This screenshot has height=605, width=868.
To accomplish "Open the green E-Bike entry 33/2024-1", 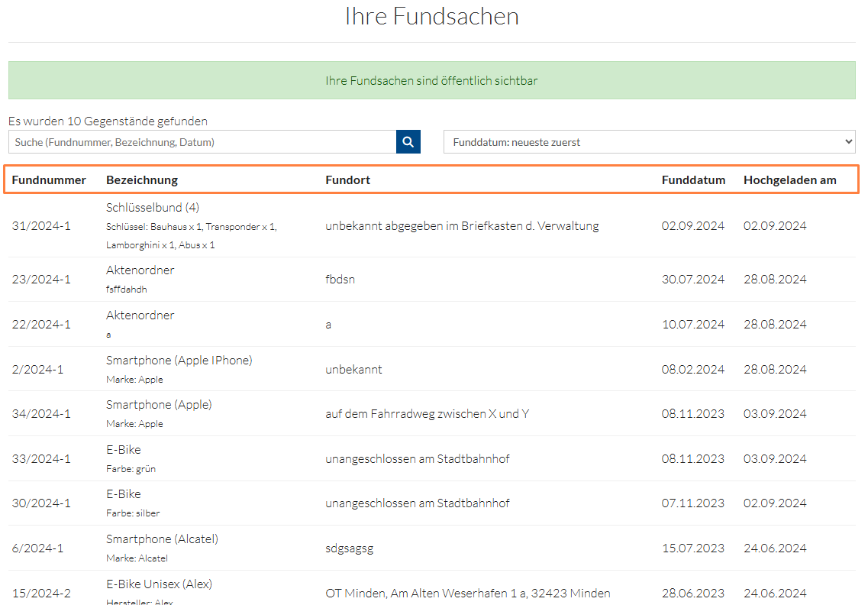I will pyautogui.click(x=124, y=450).
